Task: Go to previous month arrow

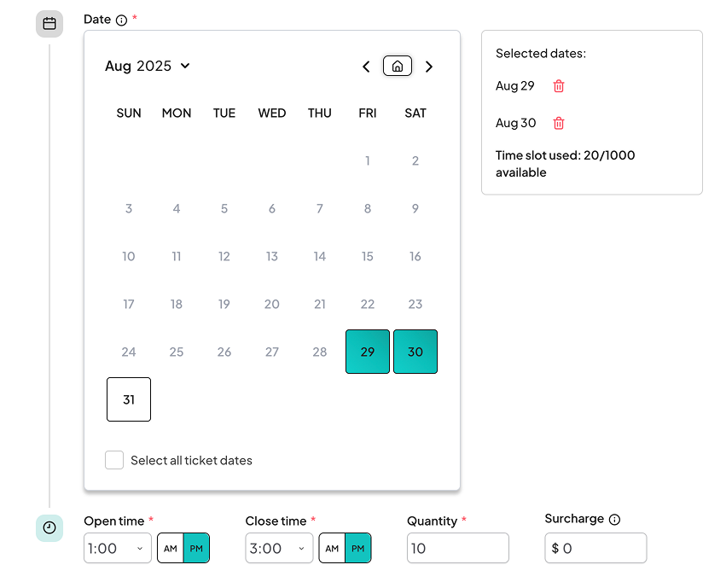Action: tap(366, 67)
